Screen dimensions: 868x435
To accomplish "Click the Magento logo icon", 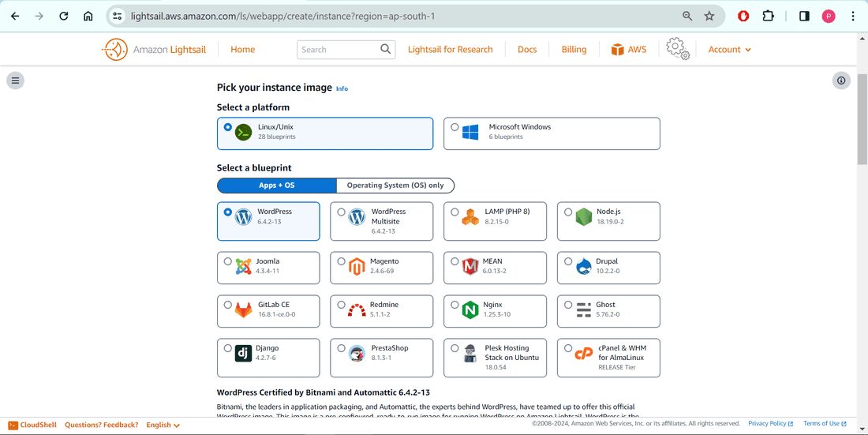I will 357,267.
